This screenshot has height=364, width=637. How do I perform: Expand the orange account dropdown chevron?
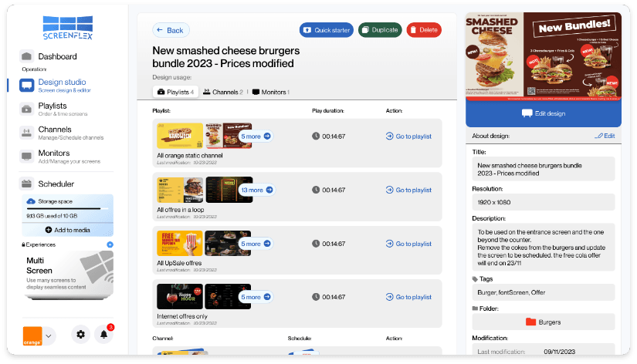point(49,336)
